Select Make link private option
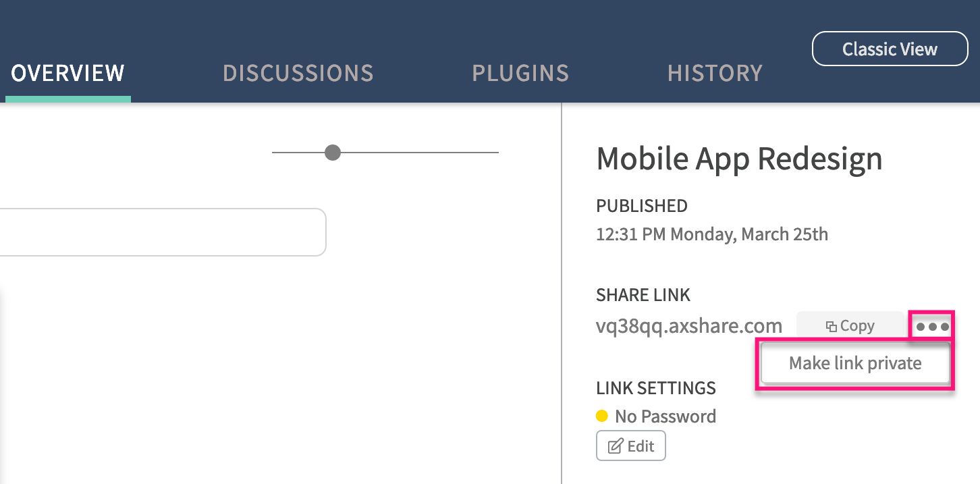This screenshot has height=484, width=980. pyautogui.click(x=855, y=363)
